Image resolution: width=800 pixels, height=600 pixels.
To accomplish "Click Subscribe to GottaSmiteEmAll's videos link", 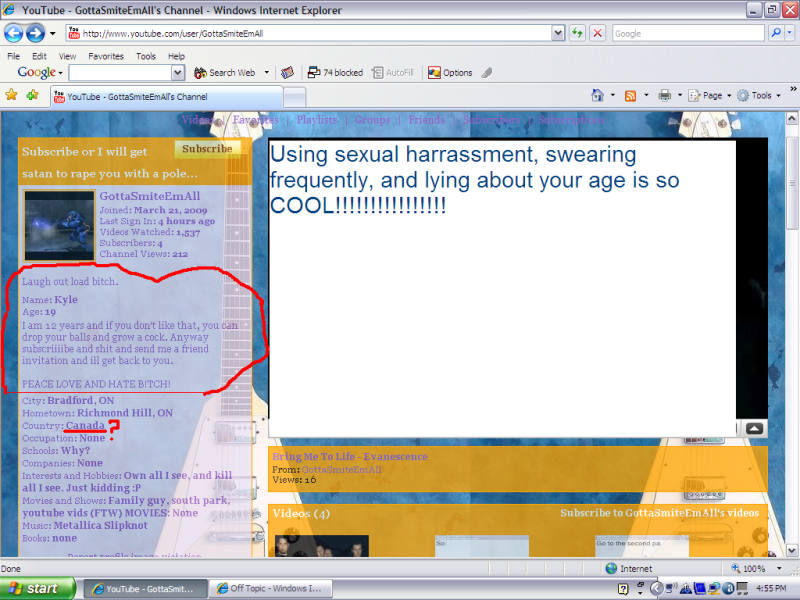I will (659, 513).
